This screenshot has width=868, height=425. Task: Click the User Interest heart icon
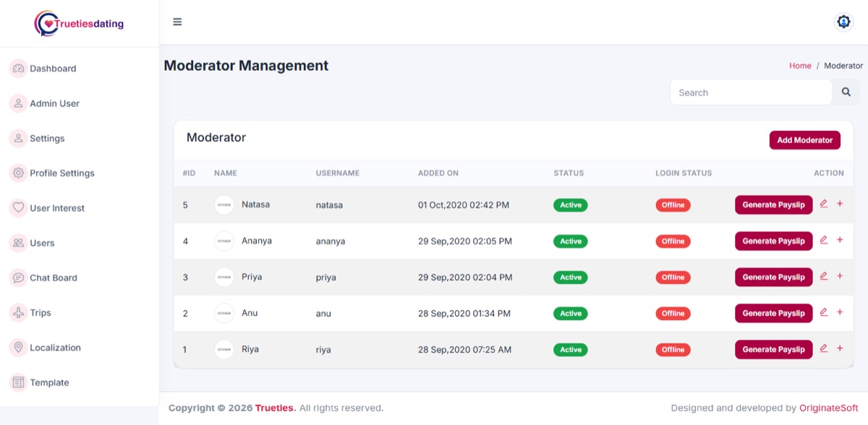tap(18, 208)
